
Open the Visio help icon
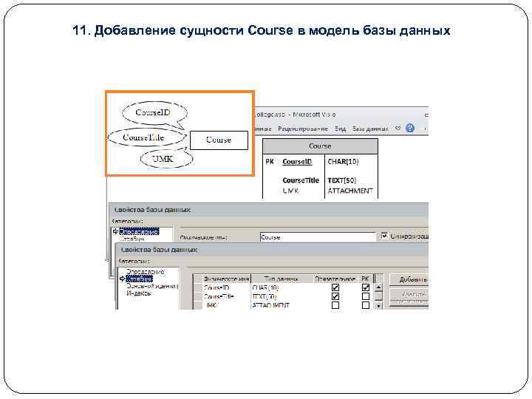[x=410, y=129]
